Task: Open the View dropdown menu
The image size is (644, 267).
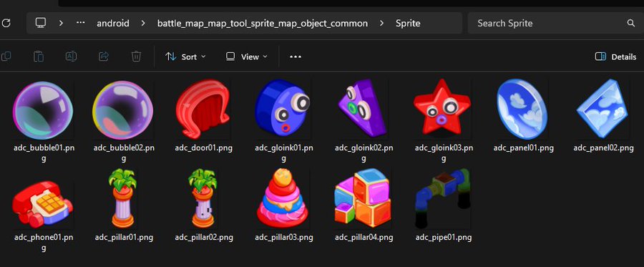Action: (247, 57)
